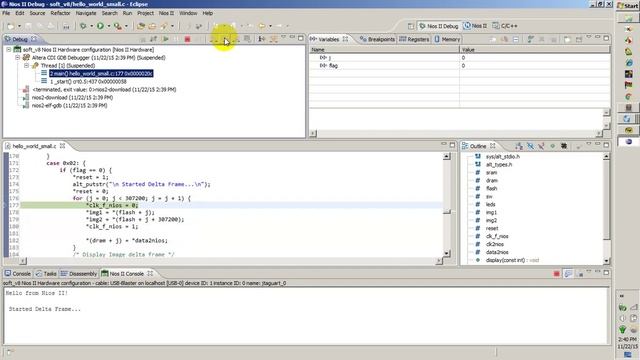Open the External Tools dropdown arrow

(x=126, y=26)
